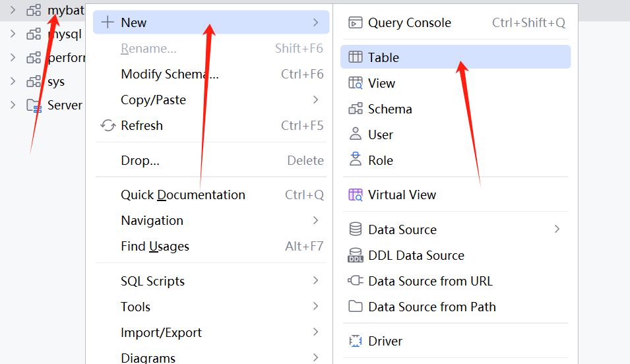This screenshot has width=630, height=364.
Task: Click the Driver icon
Action: click(x=355, y=341)
